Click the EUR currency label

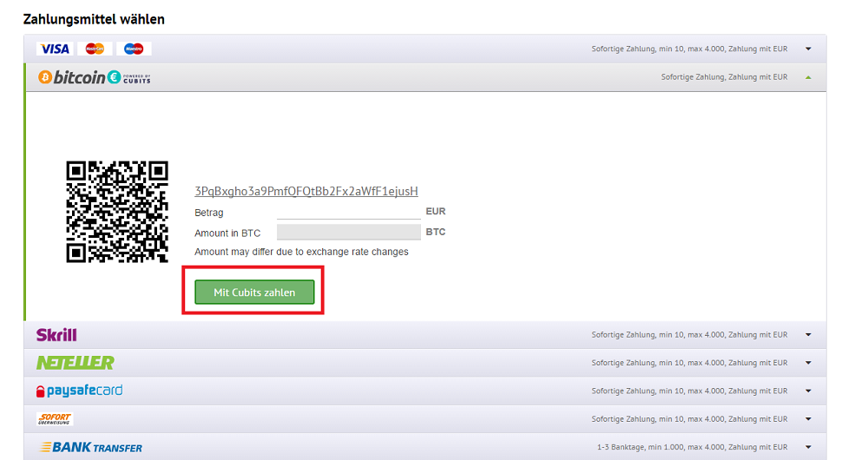(x=436, y=212)
